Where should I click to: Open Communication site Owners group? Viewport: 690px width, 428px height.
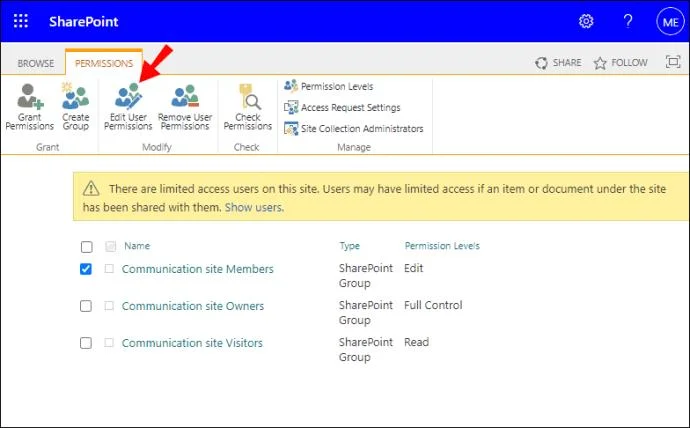click(x=193, y=306)
